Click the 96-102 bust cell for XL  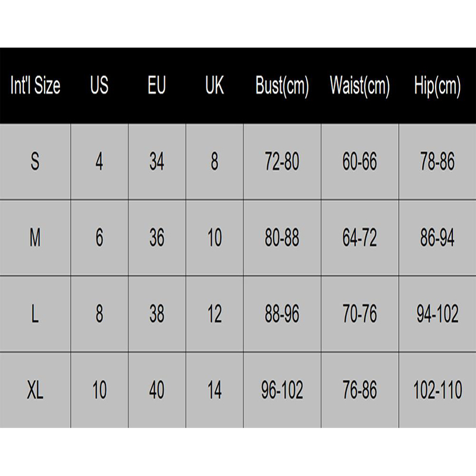tap(282, 390)
